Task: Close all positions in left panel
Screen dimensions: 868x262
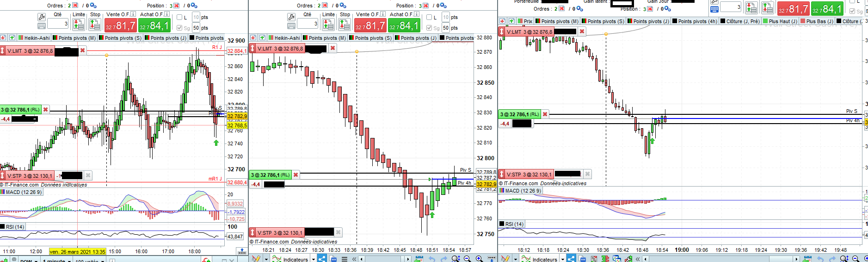Action: pyautogui.click(x=176, y=6)
